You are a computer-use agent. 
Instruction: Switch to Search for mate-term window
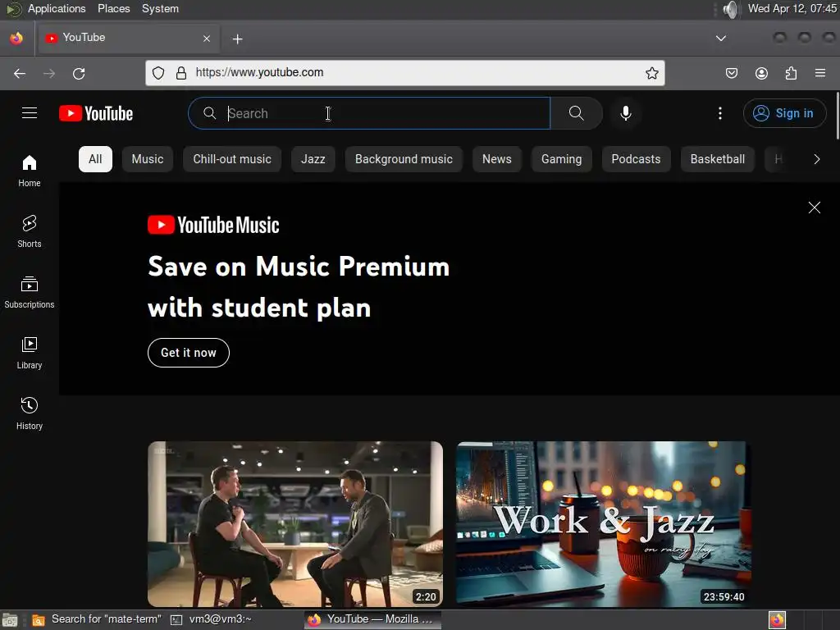97,619
